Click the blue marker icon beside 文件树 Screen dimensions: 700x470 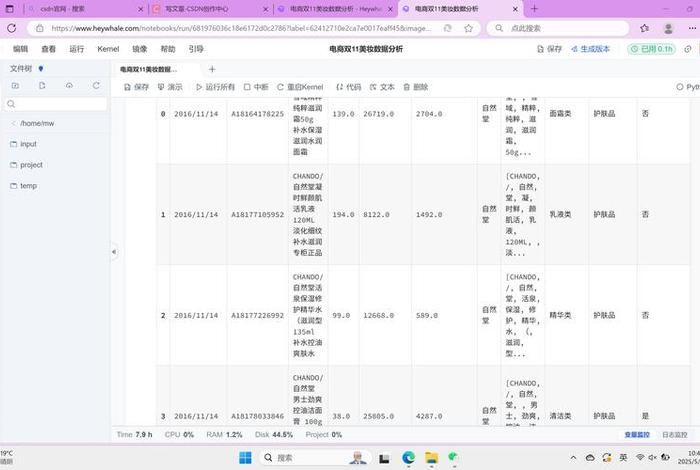41,68
